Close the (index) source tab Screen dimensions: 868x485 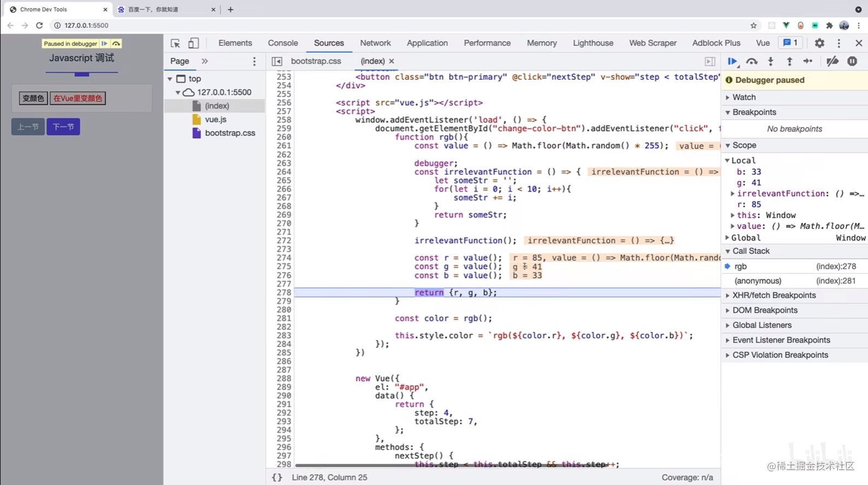[x=392, y=61]
